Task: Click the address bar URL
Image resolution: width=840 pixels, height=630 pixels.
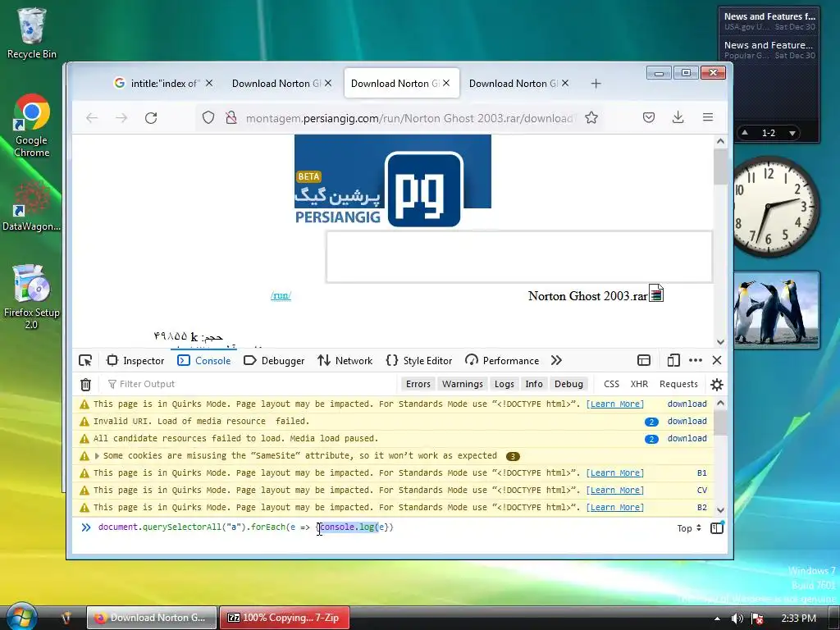Action: [x=410, y=118]
